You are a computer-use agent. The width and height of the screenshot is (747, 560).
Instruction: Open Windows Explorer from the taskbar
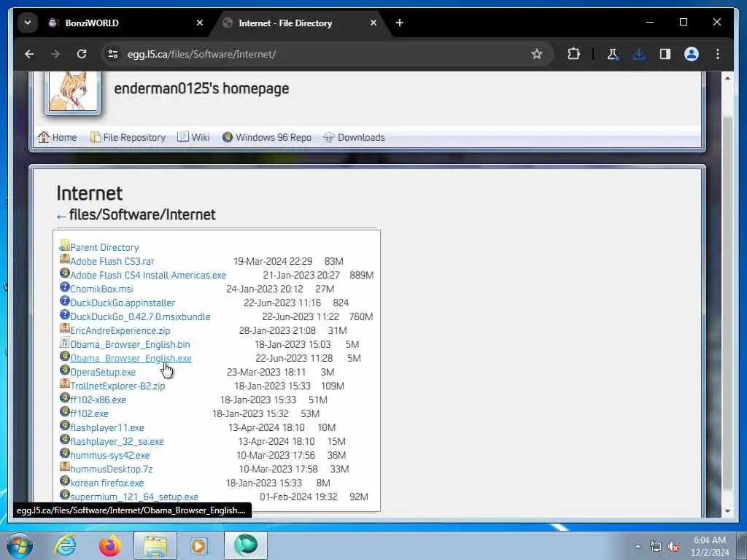155,545
